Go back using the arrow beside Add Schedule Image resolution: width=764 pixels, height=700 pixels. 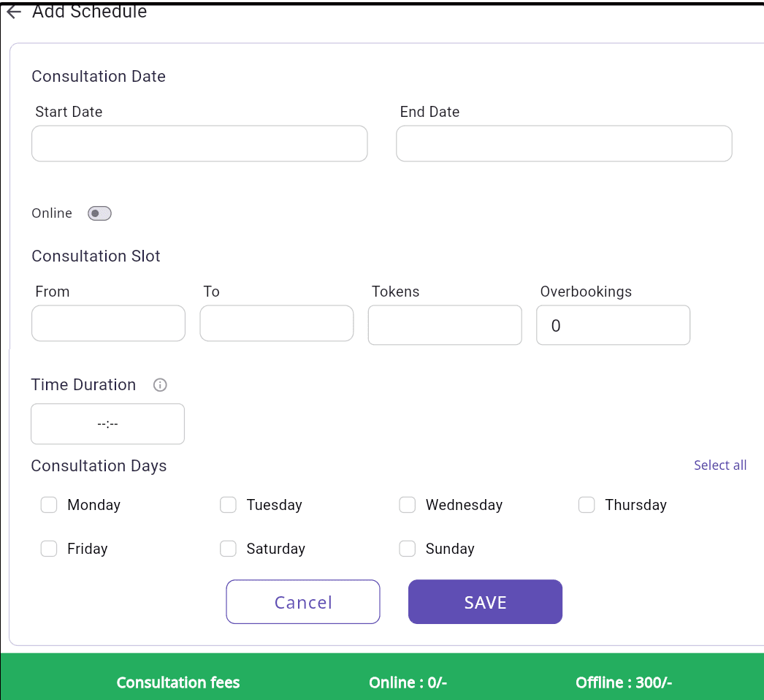(14, 11)
